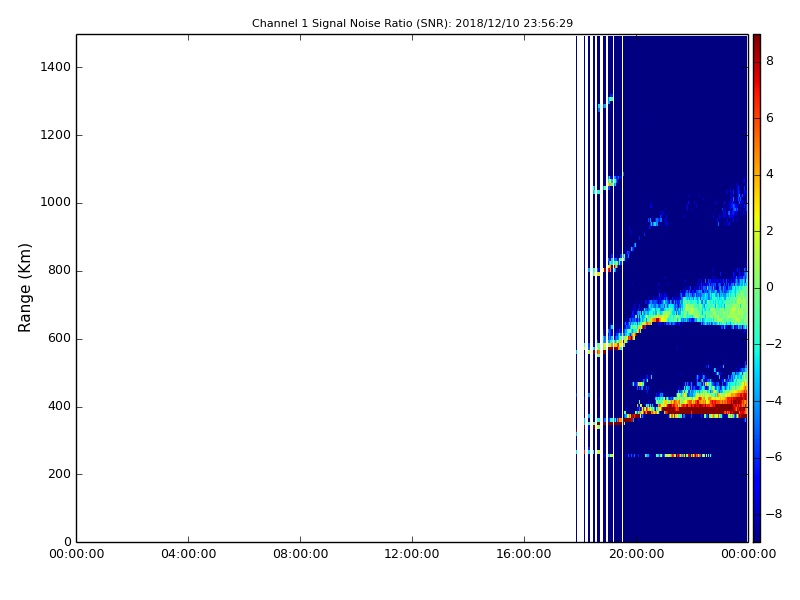Select the Range (Km) y-axis label

(24, 288)
